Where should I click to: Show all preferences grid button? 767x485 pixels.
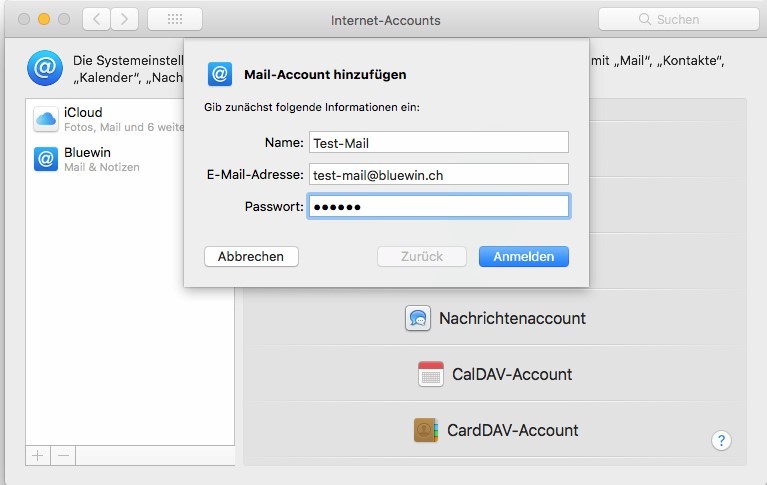point(174,19)
